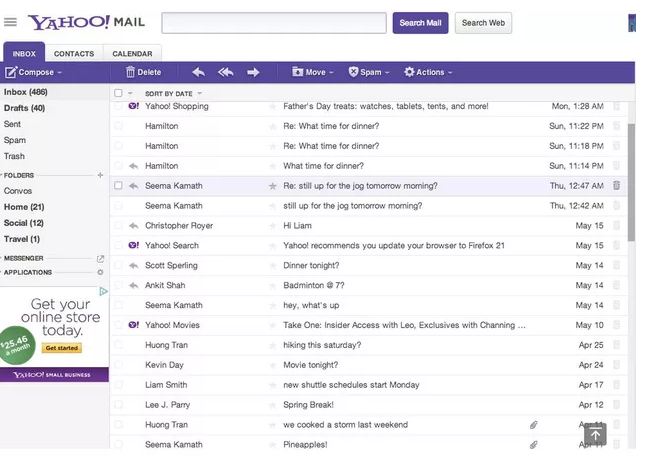This screenshot has height=467, width=647.
Task: Select checkbox for Kevin Day email
Action: 118,365
